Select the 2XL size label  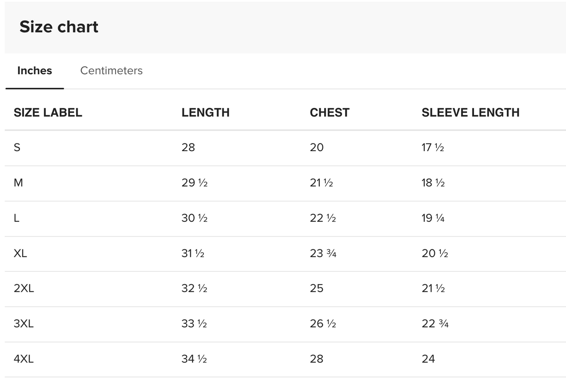click(x=24, y=289)
